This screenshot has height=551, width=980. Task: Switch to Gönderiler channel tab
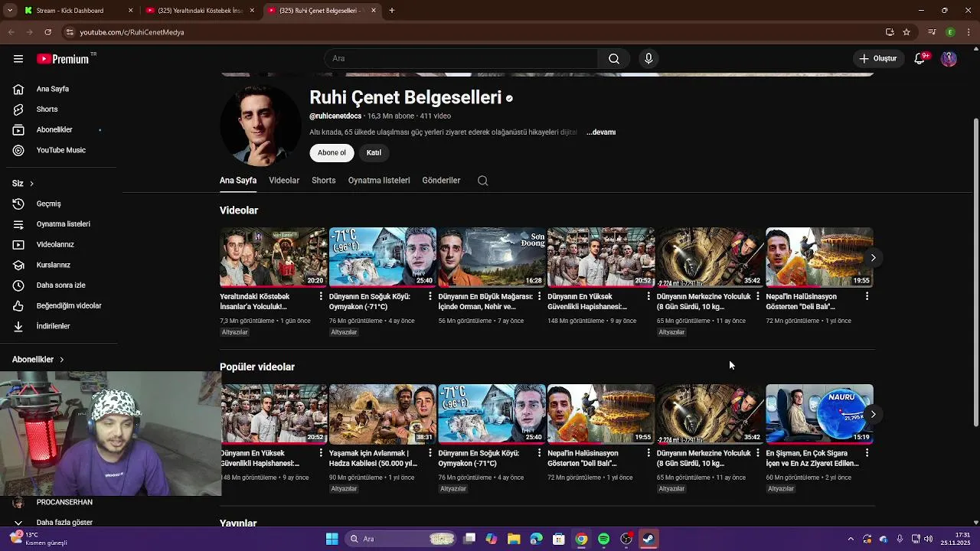441,181
